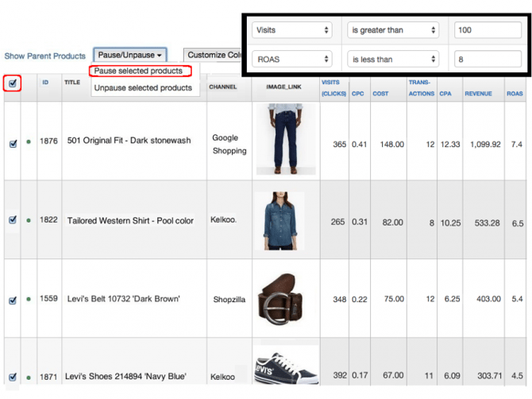Click the Show Parent Products link
This screenshot has width=532, height=399.
(x=44, y=56)
